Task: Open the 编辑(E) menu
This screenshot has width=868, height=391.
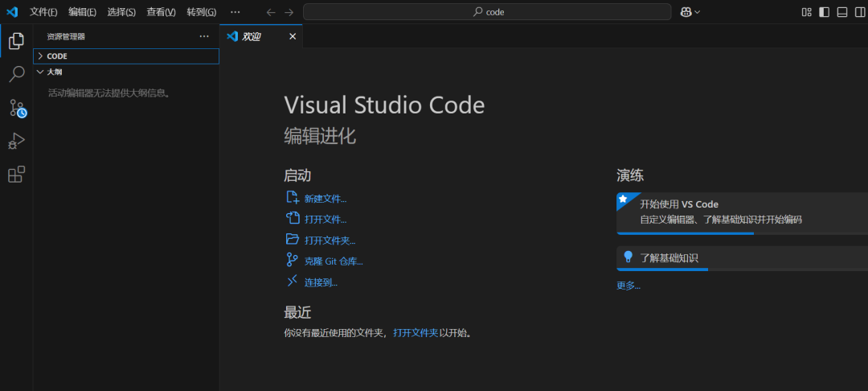Action: 82,12
